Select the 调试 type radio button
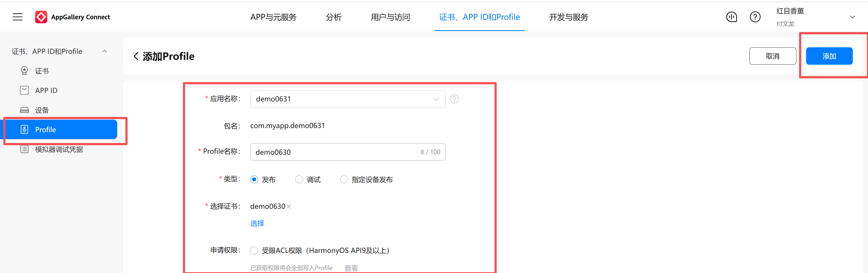Image resolution: width=868 pixels, height=273 pixels. [x=299, y=179]
